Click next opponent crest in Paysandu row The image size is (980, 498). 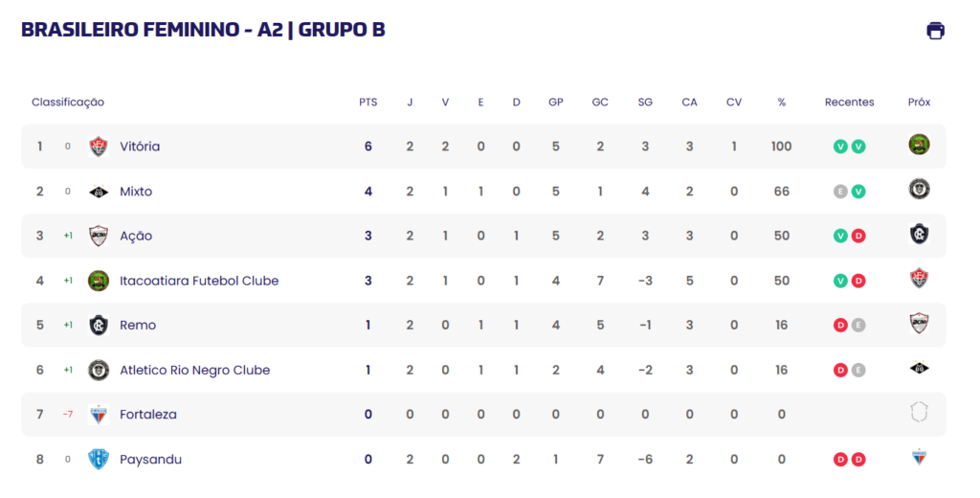click(919, 457)
